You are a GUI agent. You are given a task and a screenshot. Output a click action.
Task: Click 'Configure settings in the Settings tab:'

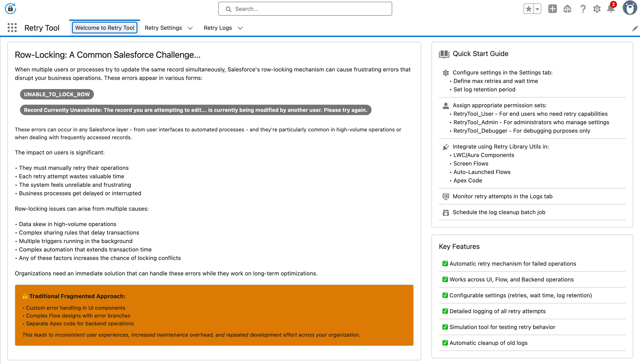tap(502, 73)
